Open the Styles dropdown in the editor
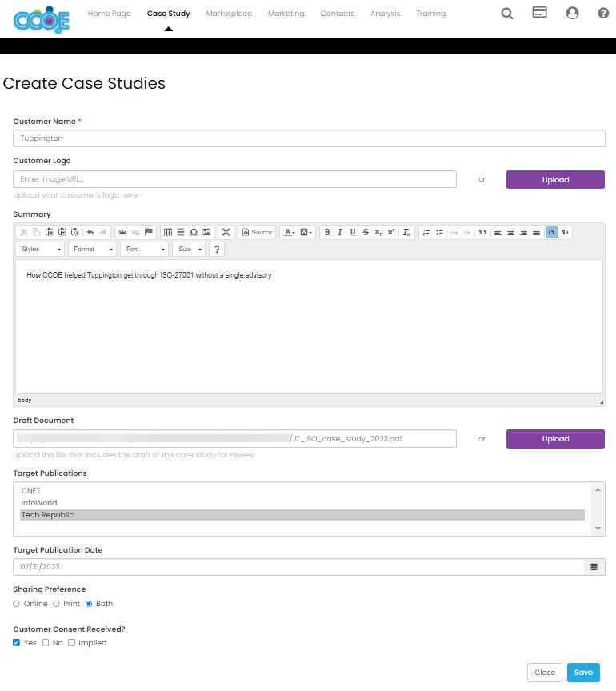 tap(39, 249)
